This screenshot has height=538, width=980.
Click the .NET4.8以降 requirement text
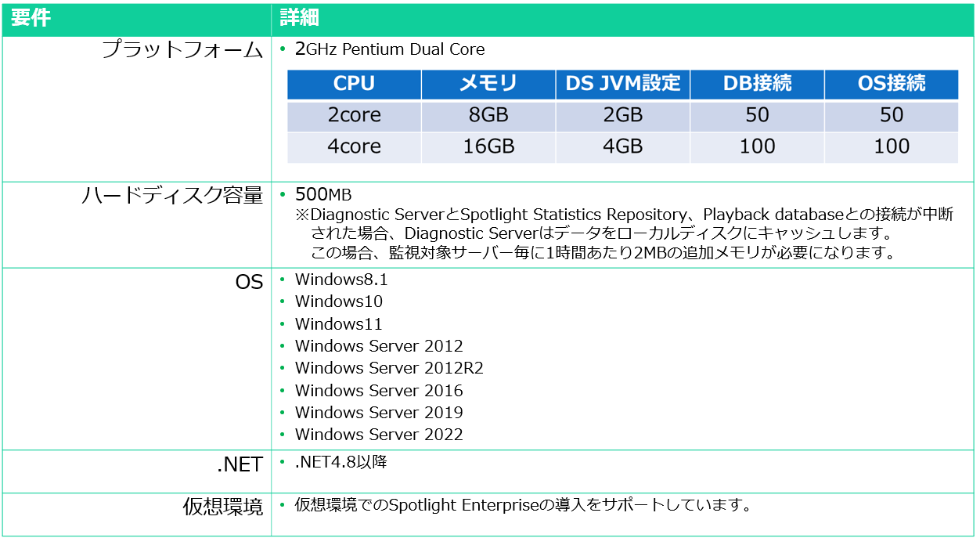(x=341, y=462)
